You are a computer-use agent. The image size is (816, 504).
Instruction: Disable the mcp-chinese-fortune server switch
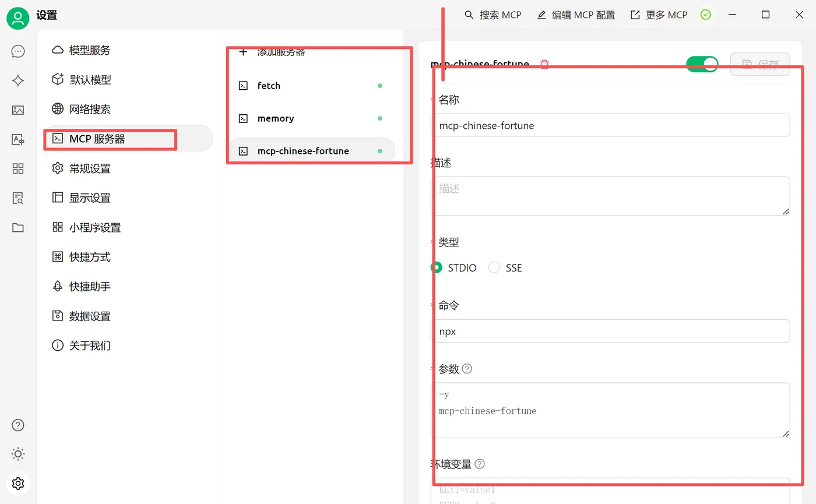point(702,64)
